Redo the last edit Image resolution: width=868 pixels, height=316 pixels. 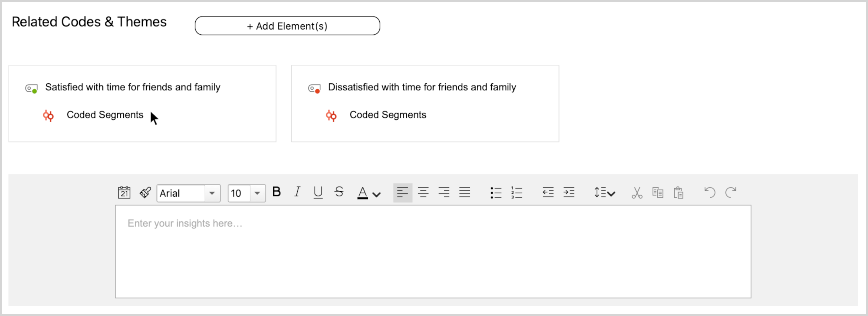pos(731,192)
